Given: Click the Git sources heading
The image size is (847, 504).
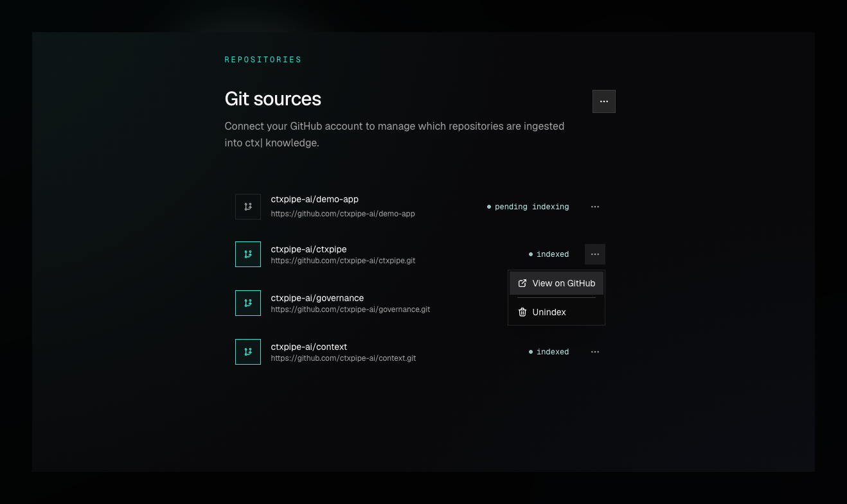Looking at the screenshot, I should click(x=273, y=99).
